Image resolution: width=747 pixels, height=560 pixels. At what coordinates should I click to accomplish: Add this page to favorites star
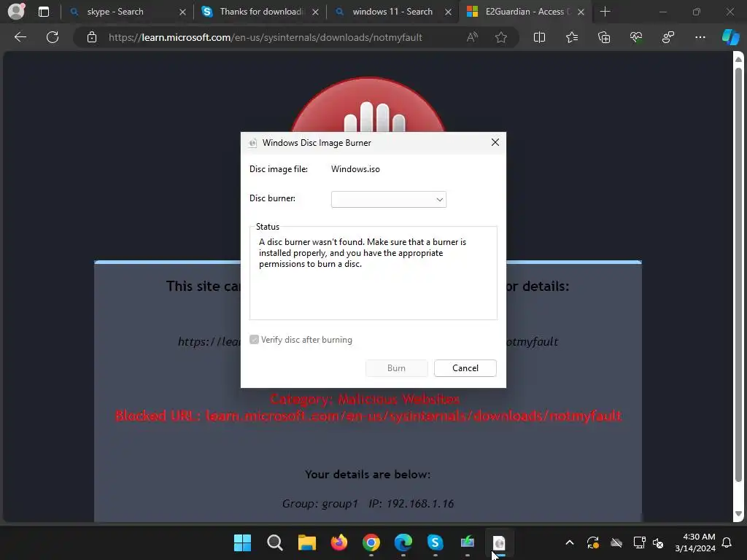pos(500,37)
